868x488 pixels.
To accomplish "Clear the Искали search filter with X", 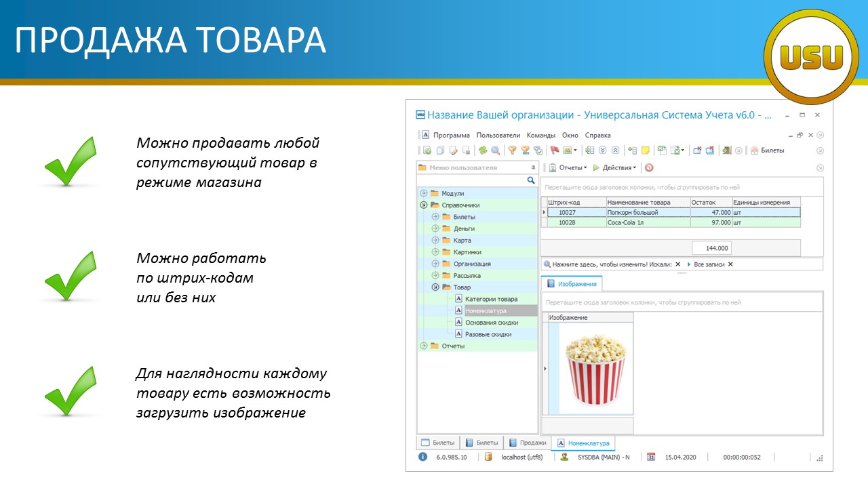I will click(x=677, y=264).
